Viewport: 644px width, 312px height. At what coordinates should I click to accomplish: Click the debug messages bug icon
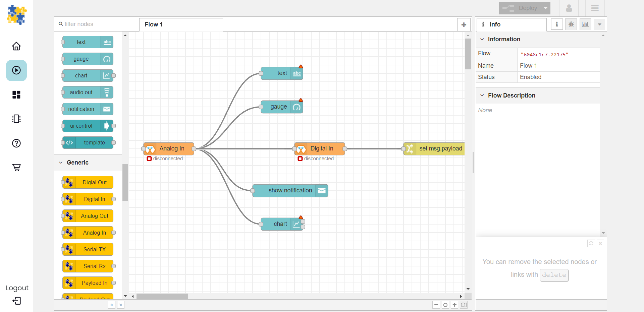click(571, 24)
